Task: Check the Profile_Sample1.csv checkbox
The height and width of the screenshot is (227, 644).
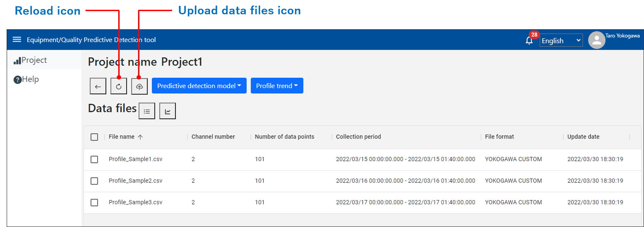Action: pos(94,159)
